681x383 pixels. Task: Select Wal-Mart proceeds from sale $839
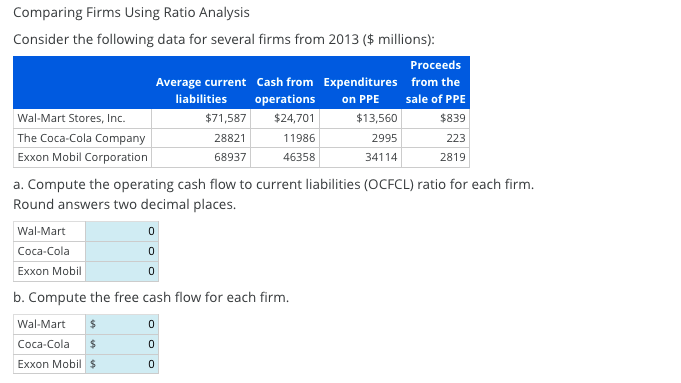coord(453,118)
